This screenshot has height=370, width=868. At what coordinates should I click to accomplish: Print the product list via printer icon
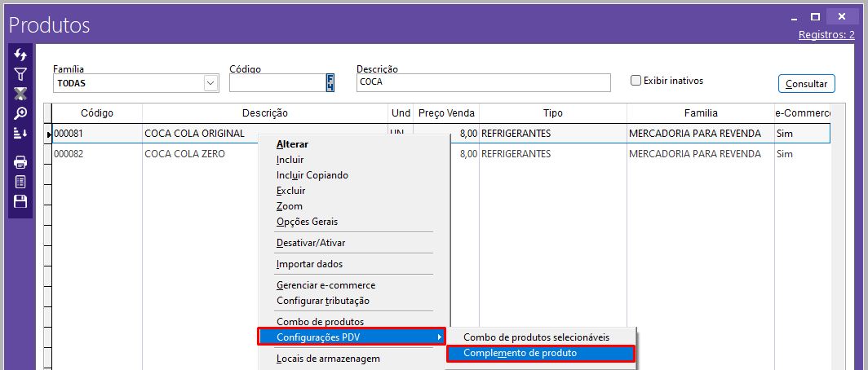pos(21,162)
